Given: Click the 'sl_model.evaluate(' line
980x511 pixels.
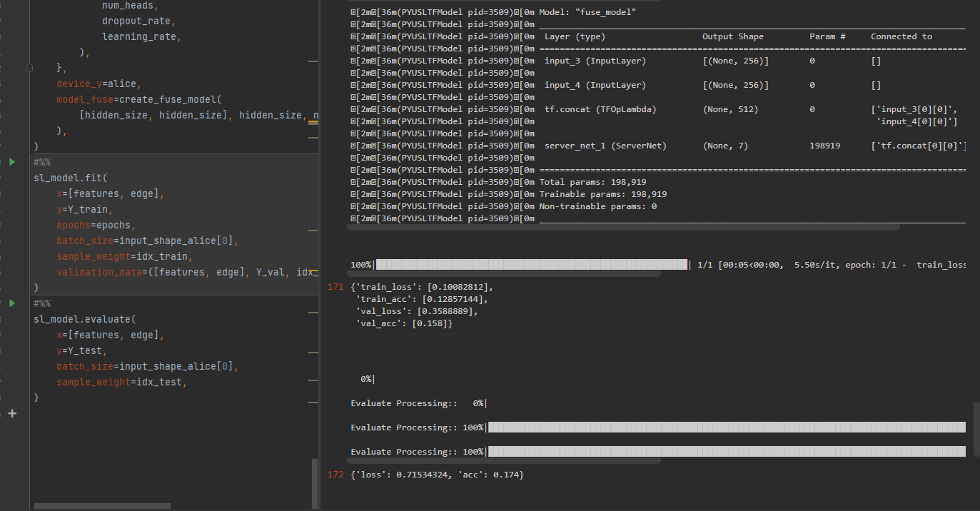Looking at the screenshot, I should 84,319.
